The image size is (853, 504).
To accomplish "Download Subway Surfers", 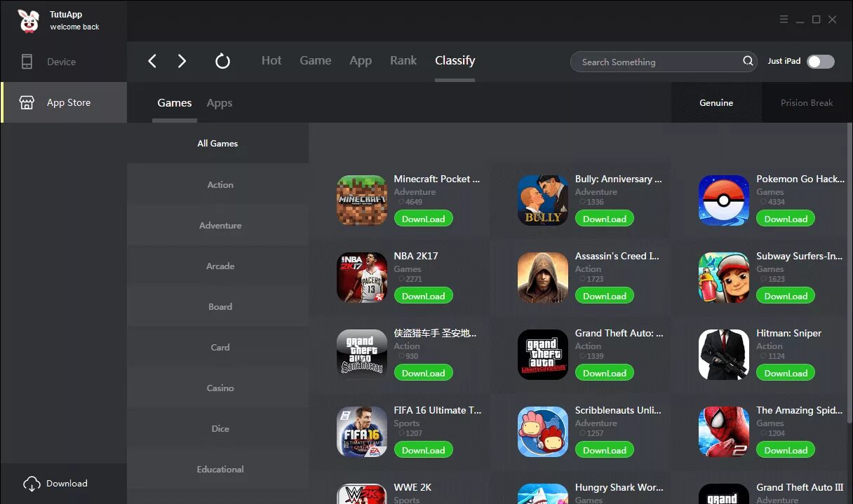I will coord(786,296).
